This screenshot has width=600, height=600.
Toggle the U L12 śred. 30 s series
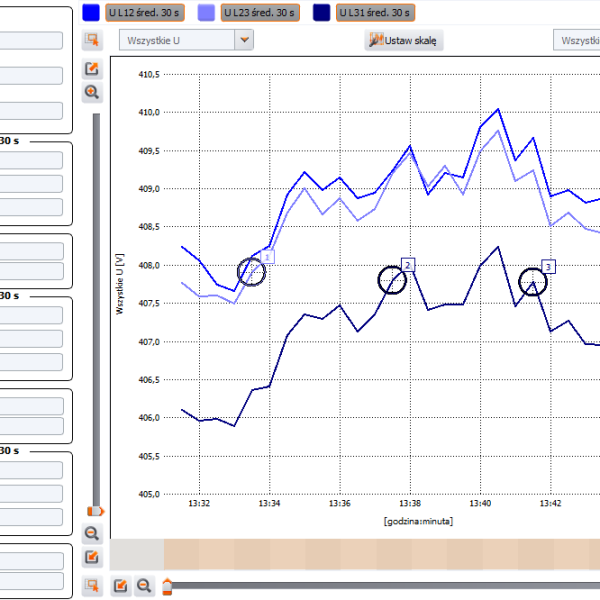(145, 12)
